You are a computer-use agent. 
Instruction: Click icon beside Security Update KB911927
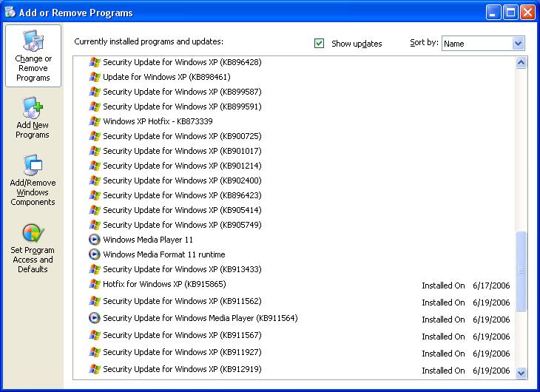click(95, 352)
